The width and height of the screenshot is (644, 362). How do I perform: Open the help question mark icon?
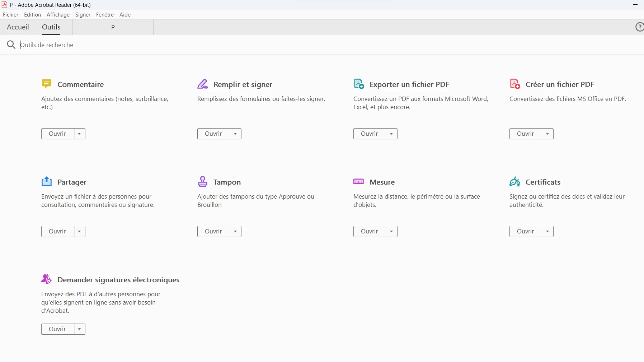[x=640, y=27]
